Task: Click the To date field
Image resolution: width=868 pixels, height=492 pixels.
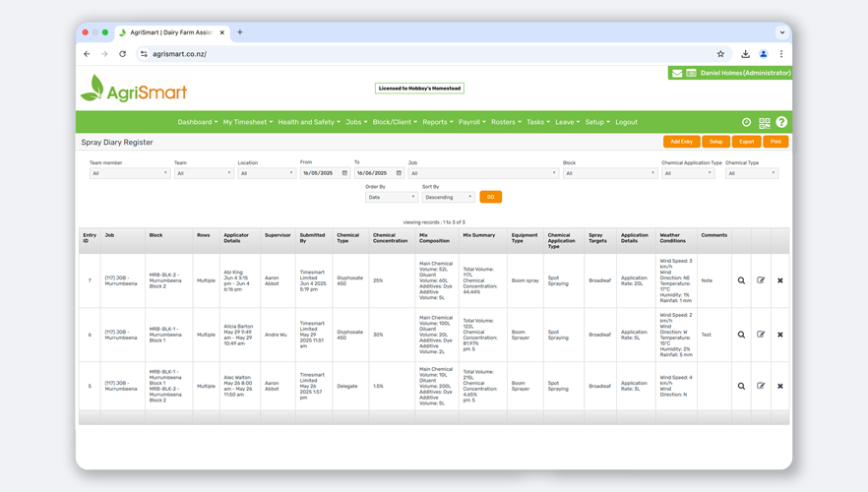Action: pos(379,173)
